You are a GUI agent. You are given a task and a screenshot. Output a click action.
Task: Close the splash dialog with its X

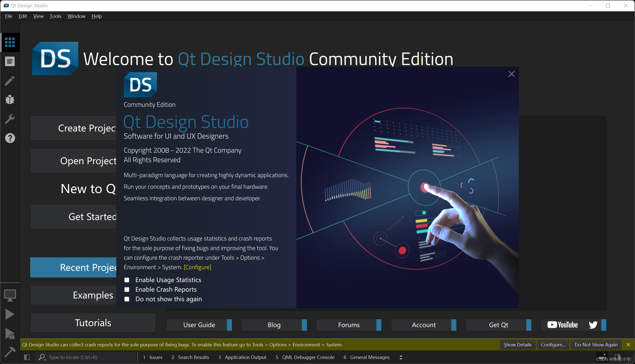[511, 74]
